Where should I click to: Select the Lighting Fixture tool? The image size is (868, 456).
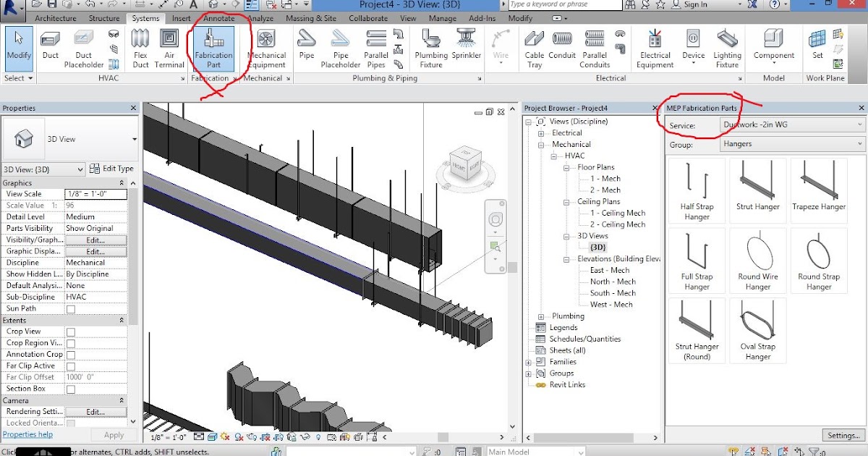(727, 48)
